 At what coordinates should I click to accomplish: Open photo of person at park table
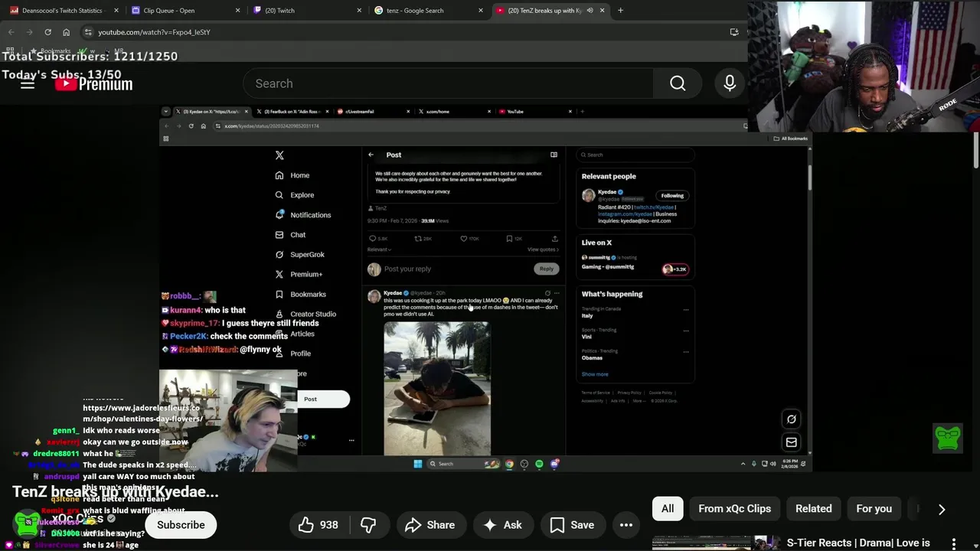point(437,389)
